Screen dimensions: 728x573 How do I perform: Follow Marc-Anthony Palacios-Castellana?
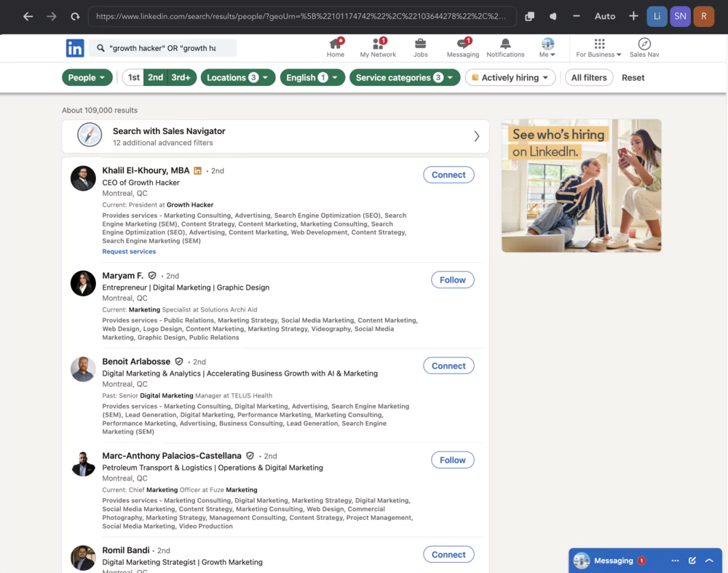[x=453, y=459]
